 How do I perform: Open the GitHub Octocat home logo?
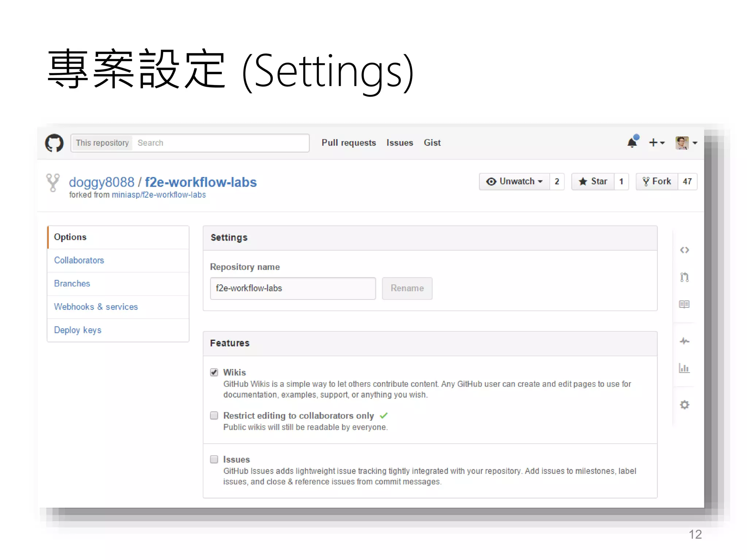point(54,143)
